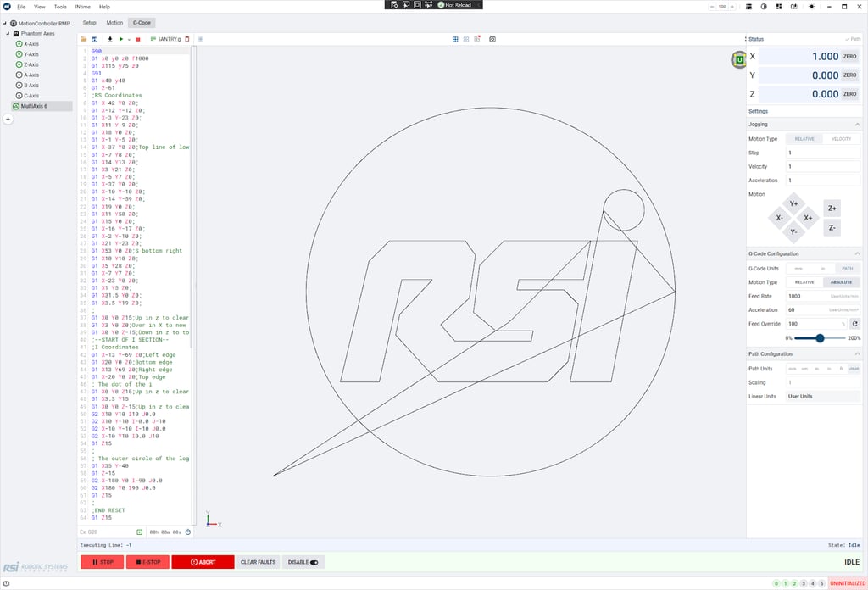Adjust Feed Override slider thumb
The image size is (868, 590).
click(x=820, y=338)
